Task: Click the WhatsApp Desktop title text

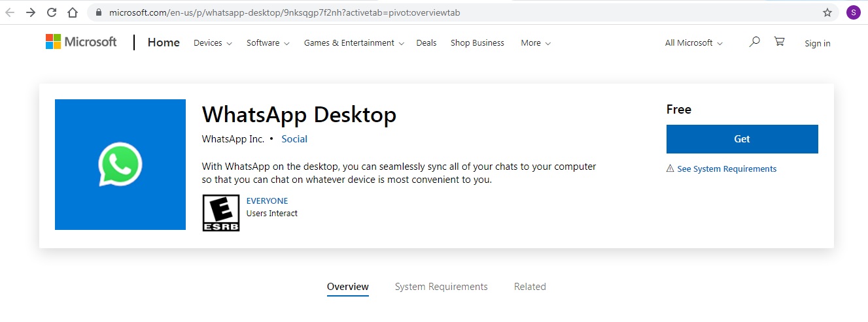Action: tap(299, 115)
